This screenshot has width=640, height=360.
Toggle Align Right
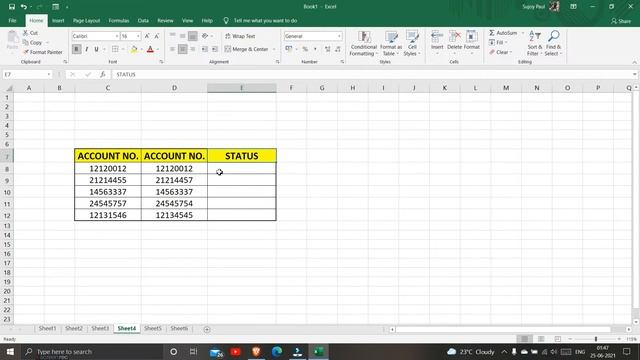[x=193, y=49]
